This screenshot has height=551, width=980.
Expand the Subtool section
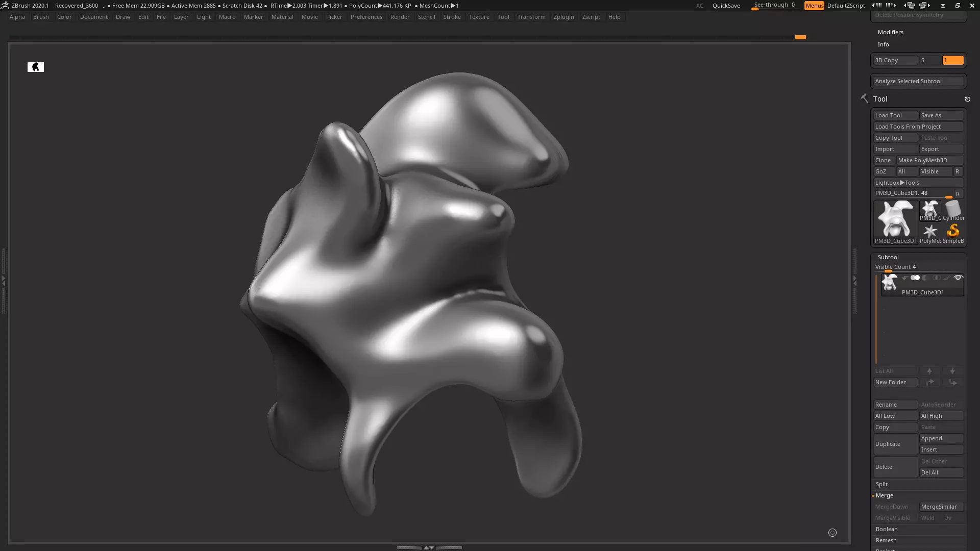point(888,257)
